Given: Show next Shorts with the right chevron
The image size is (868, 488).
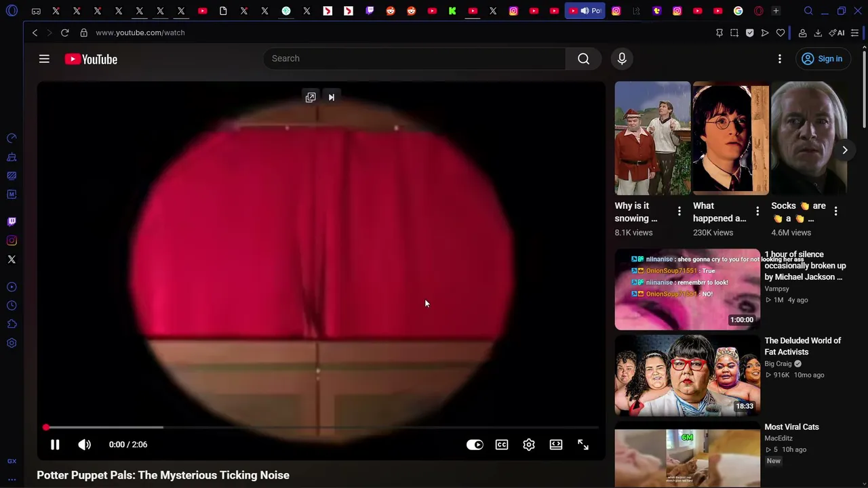Looking at the screenshot, I should point(845,150).
